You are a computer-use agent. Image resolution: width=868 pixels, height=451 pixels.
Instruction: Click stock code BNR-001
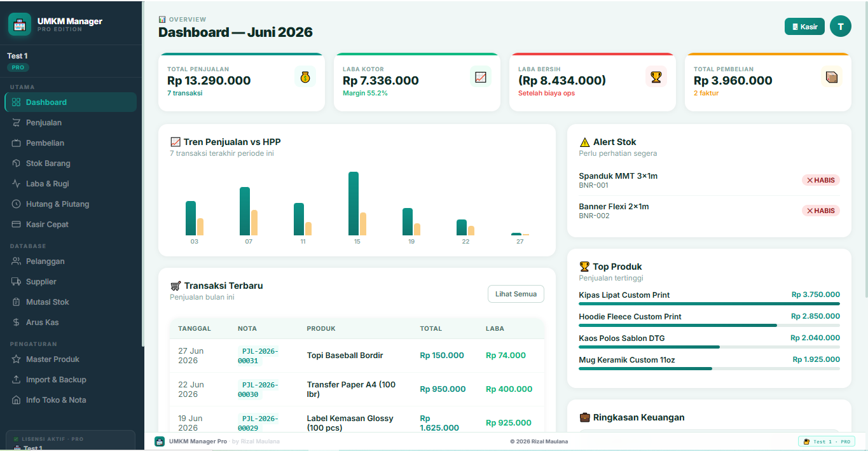(x=594, y=186)
